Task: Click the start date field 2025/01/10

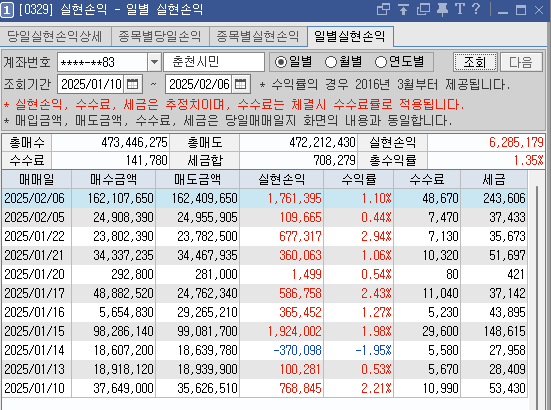Action: pyautogui.click(x=91, y=84)
